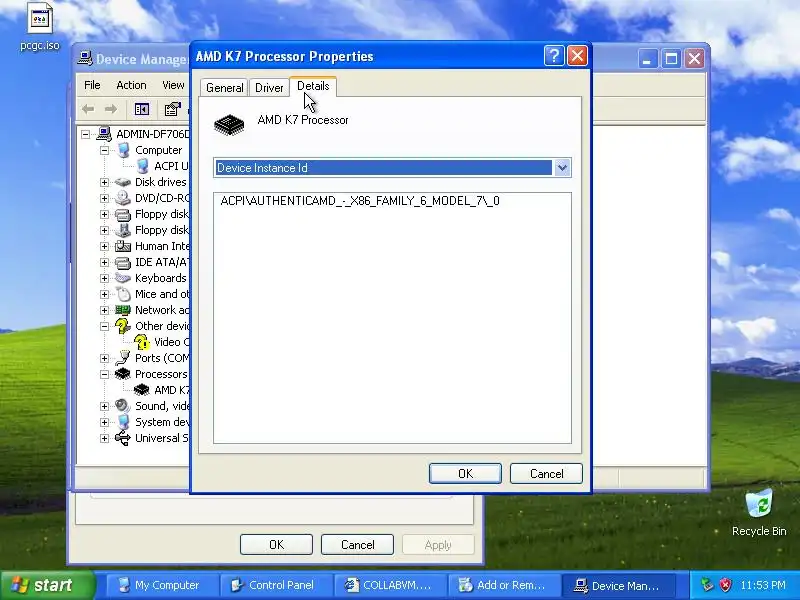The image size is (800, 600).
Task: Click the DVD/CD-ROM drives icon
Action: point(122,198)
